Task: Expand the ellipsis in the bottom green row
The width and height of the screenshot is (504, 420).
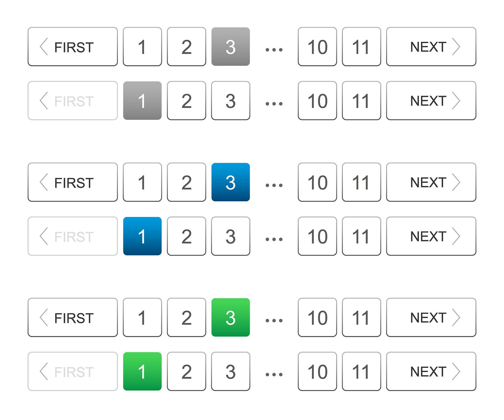Action: 274,374
